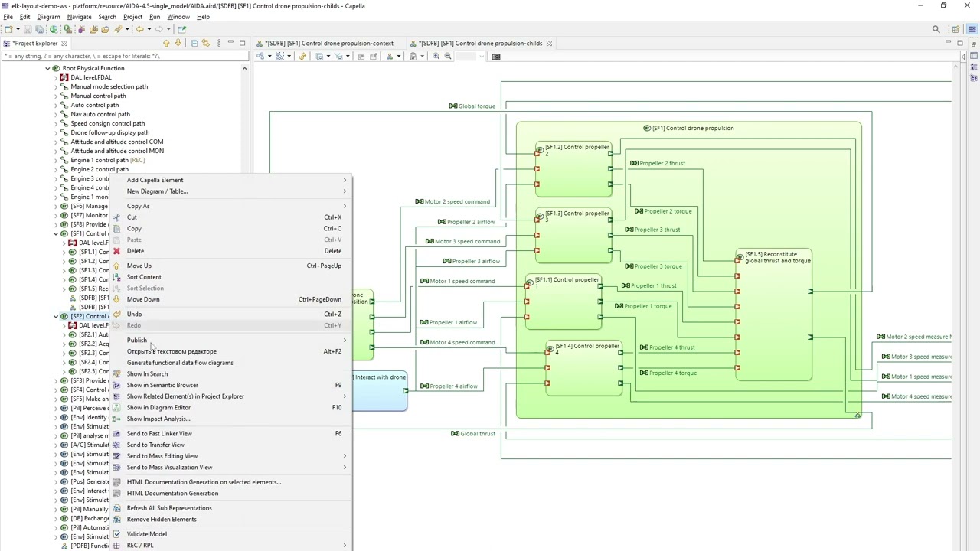Click the Collapse All icon in Project Explorer
Image resolution: width=980 pixels, height=551 pixels.
[x=194, y=44]
